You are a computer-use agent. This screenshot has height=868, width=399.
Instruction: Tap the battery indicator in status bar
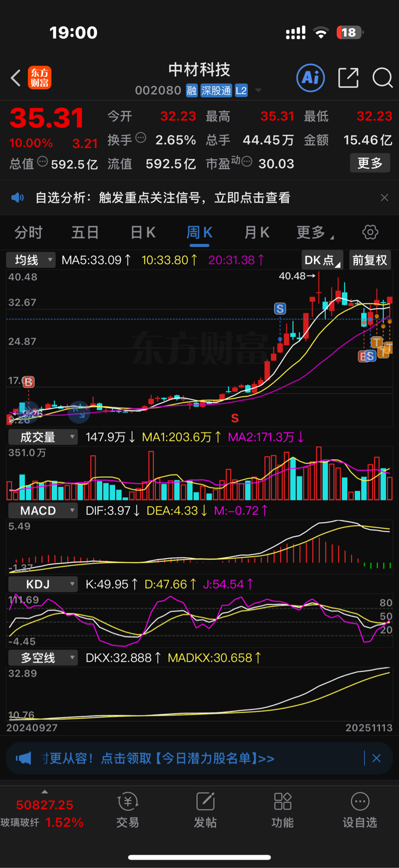coord(350,33)
